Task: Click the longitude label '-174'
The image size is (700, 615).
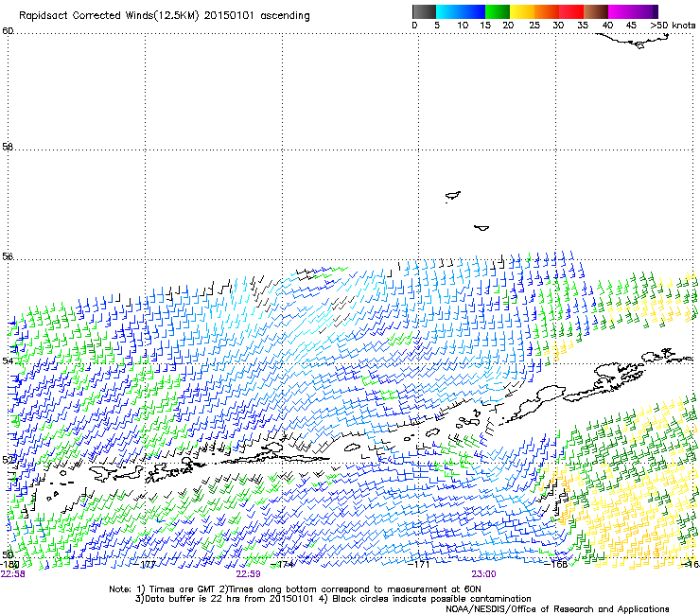Action: coord(283,564)
